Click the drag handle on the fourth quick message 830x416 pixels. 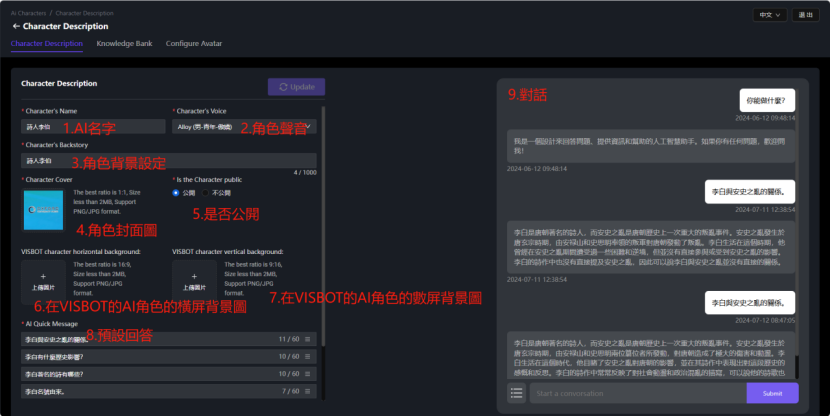pos(308,390)
